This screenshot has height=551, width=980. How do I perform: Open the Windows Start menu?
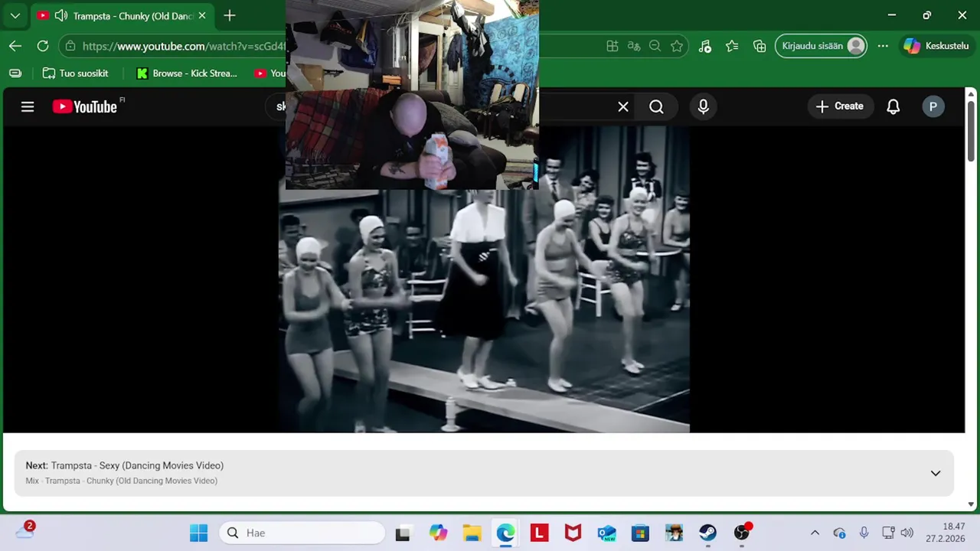tap(198, 533)
